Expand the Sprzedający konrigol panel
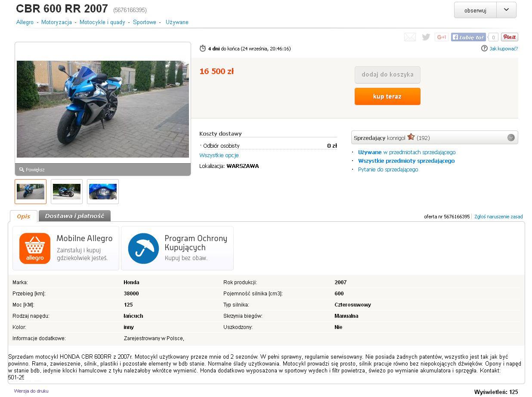Image resolution: width=532 pixels, height=397 pixels. click(511, 138)
